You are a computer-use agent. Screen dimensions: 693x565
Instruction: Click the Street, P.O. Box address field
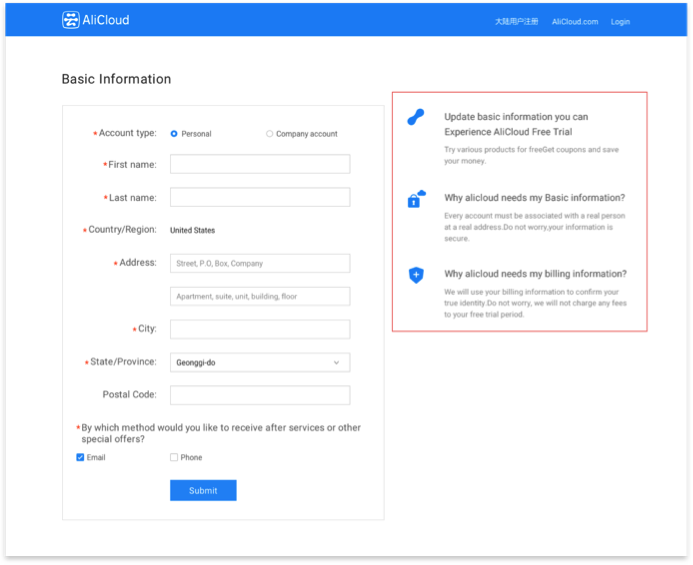(x=259, y=264)
